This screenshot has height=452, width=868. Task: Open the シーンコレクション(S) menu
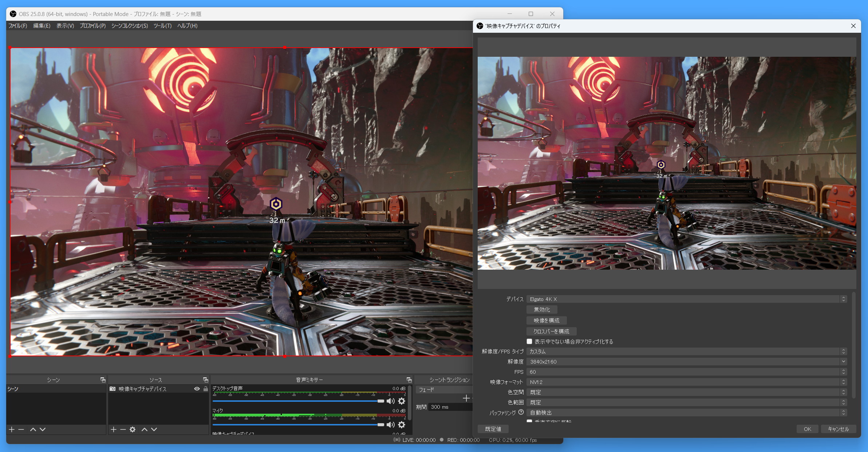click(130, 26)
